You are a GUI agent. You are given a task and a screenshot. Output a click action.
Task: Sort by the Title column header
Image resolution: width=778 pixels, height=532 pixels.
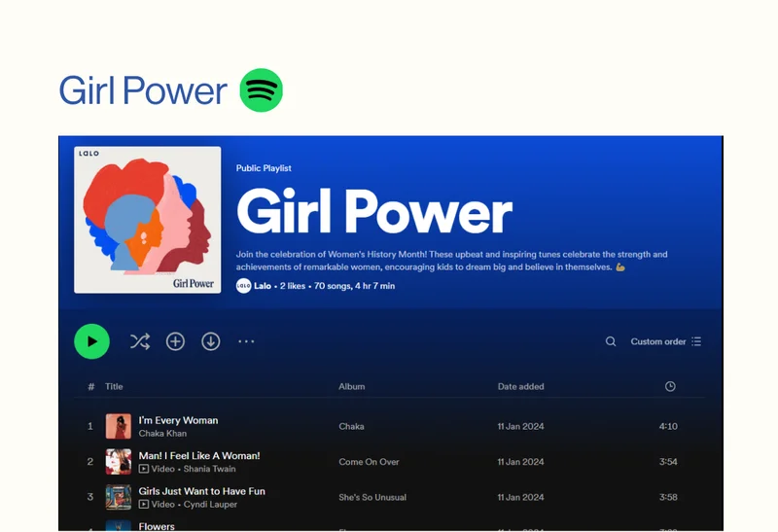click(x=114, y=386)
